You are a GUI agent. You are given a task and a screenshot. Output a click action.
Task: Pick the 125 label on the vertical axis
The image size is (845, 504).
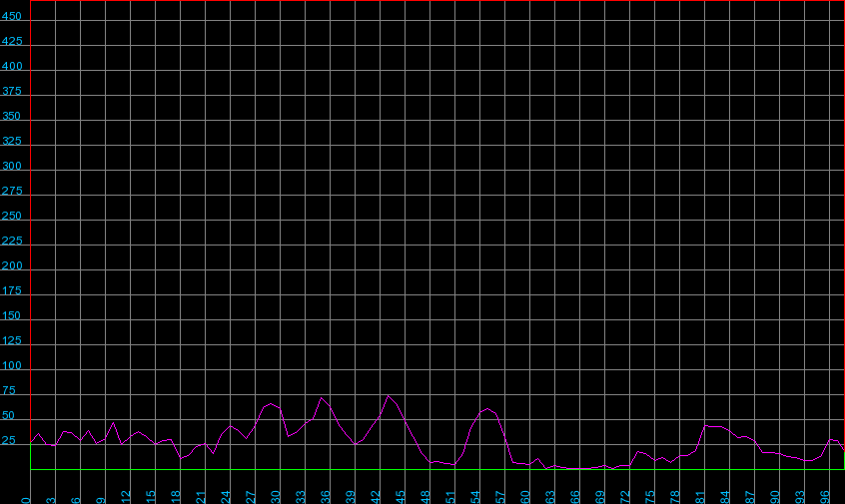(x=11, y=340)
